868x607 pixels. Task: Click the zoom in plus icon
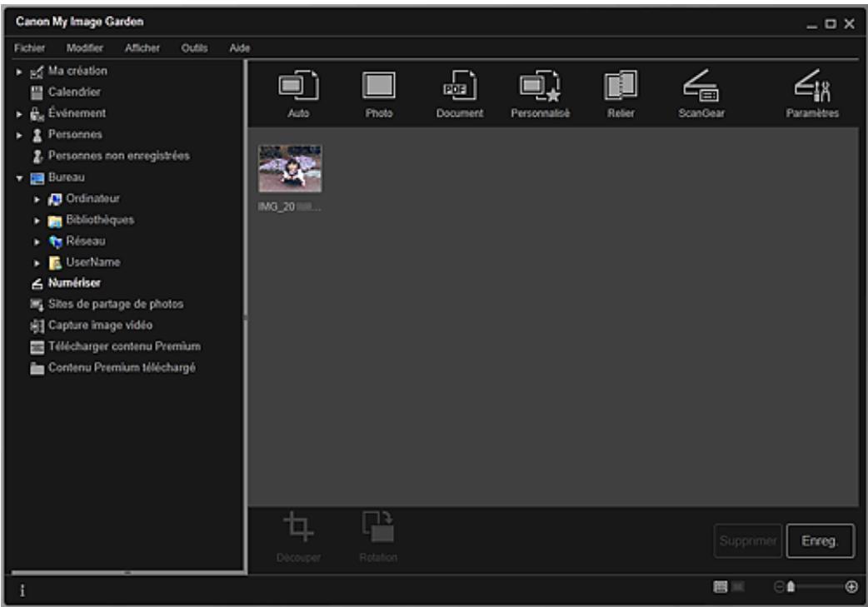pyautogui.click(x=851, y=586)
